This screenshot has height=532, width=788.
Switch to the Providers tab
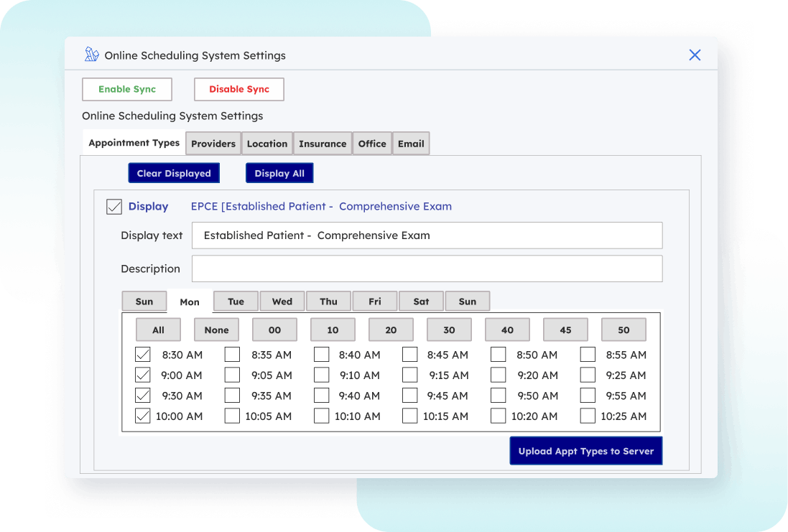click(213, 144)
